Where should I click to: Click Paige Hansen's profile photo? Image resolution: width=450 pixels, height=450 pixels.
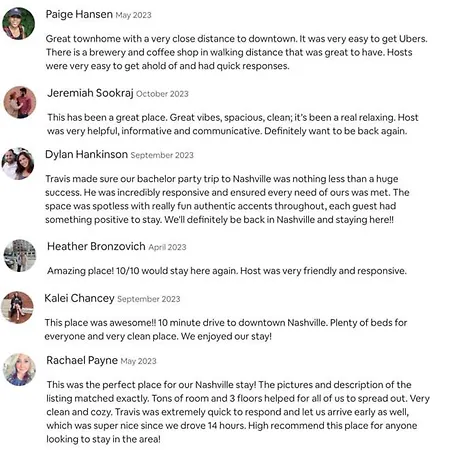[19, 24]
